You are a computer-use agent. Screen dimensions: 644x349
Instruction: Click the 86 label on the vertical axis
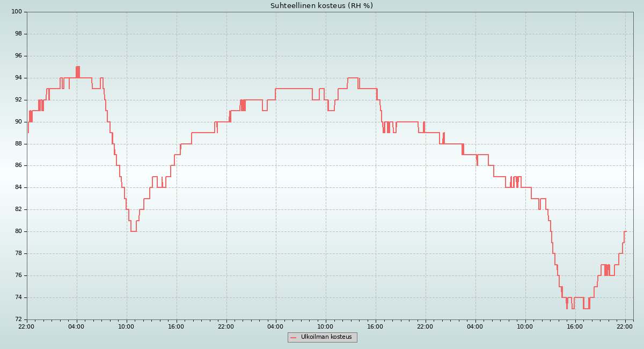(18, 165)
